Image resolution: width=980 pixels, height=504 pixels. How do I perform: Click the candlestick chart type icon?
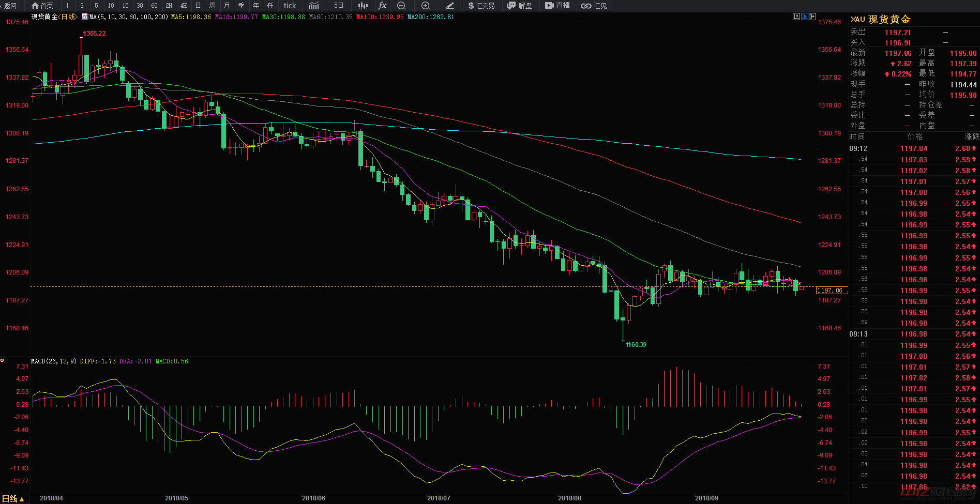[363, 6]
